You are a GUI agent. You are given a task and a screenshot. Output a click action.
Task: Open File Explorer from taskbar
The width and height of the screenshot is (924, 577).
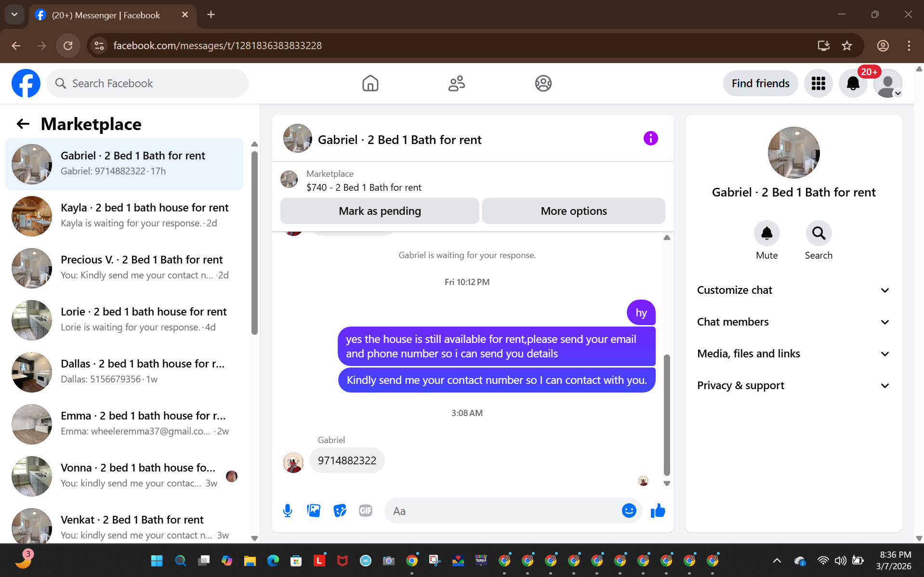click(250, 561)
